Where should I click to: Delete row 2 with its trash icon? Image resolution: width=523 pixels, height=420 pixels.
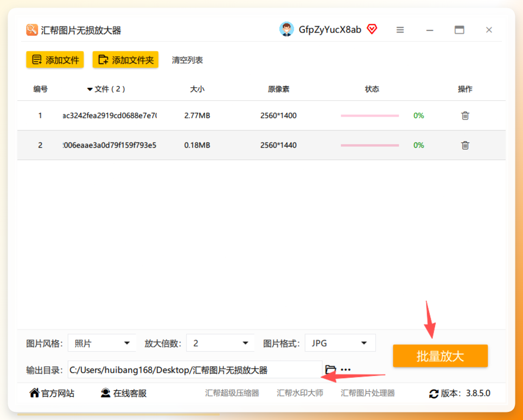(x=465, y=145)
